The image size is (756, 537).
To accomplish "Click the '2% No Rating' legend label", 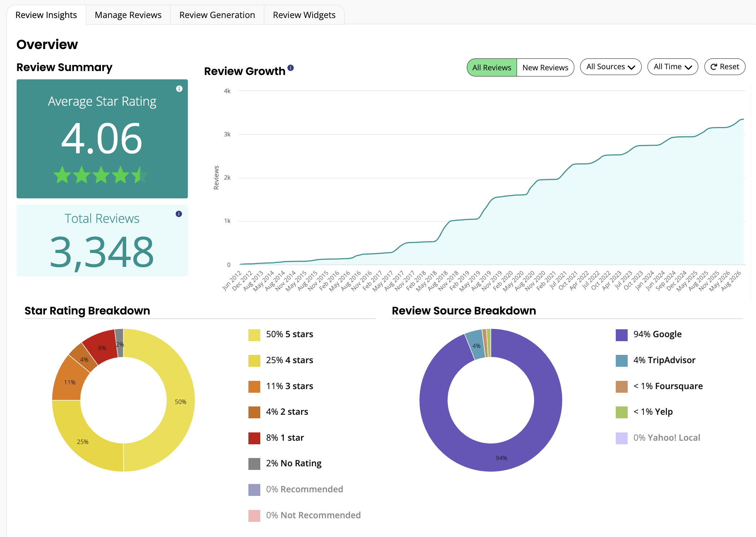I will 294,463.
